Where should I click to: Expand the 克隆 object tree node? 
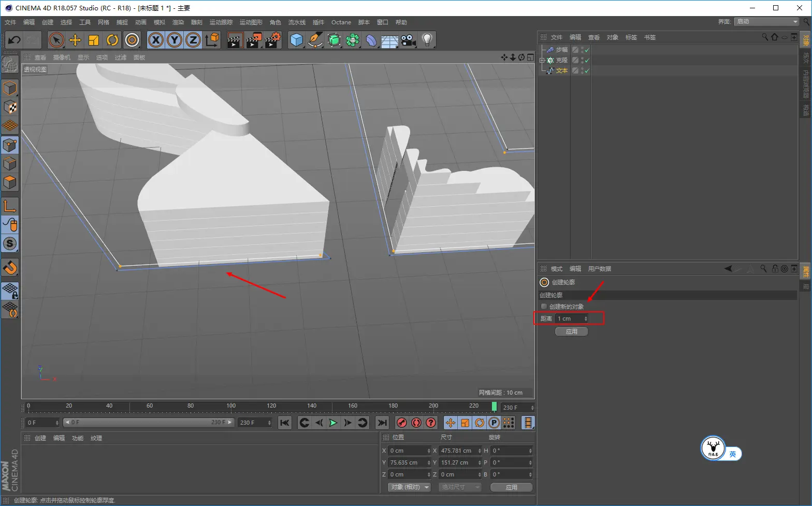[x=542, y=60]
